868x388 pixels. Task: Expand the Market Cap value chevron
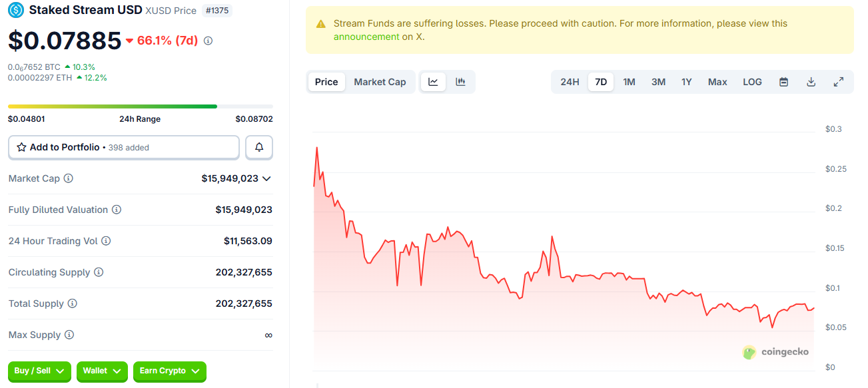(x=266, y=178)
